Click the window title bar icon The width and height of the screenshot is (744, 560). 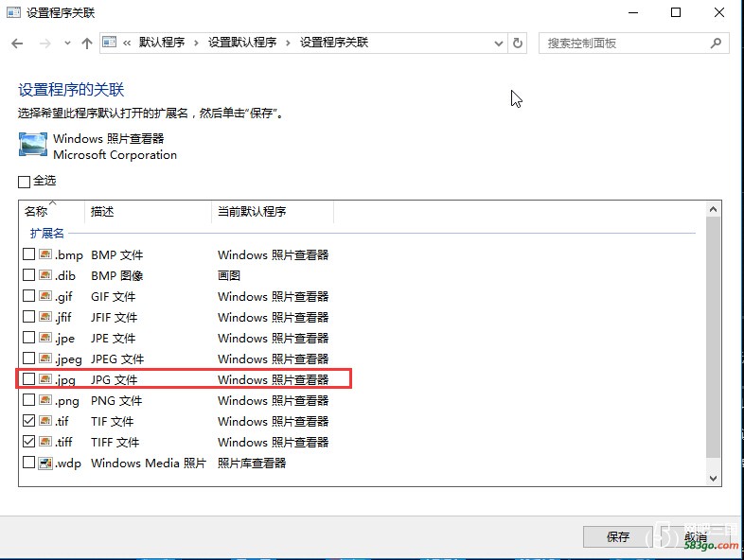[x=13, y=12]
